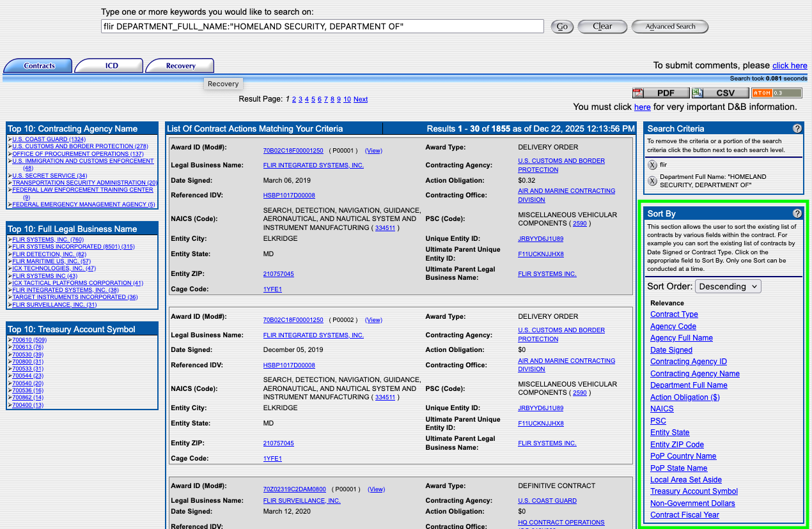812x529 pixels.
Task: Export the results as PDF
Action: (660, 92)
